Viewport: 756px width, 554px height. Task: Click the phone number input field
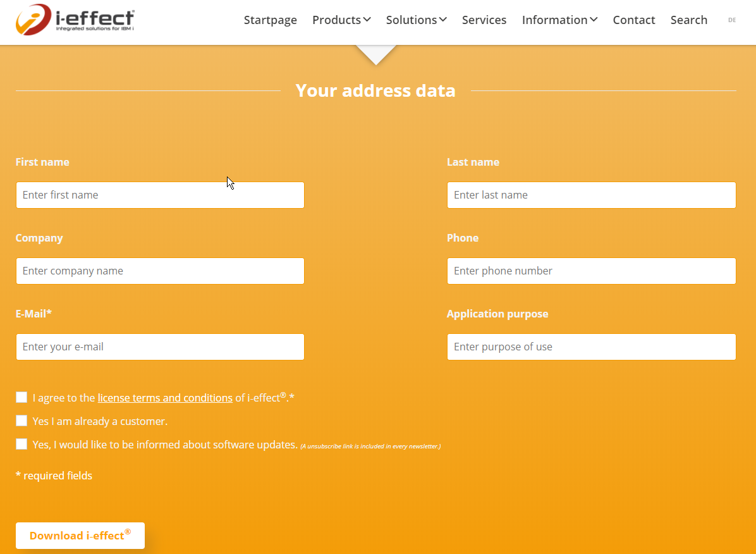coord(591,271)
